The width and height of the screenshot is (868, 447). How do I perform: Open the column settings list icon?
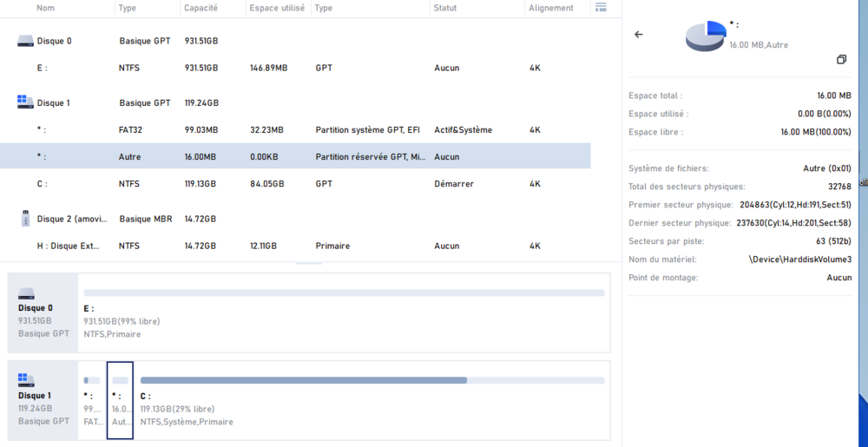(x=601, y=8)
